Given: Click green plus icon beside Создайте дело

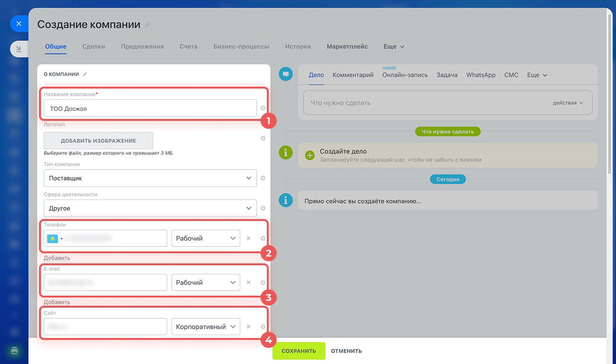Looking at the screenshot, I should [x=310, y=155].
